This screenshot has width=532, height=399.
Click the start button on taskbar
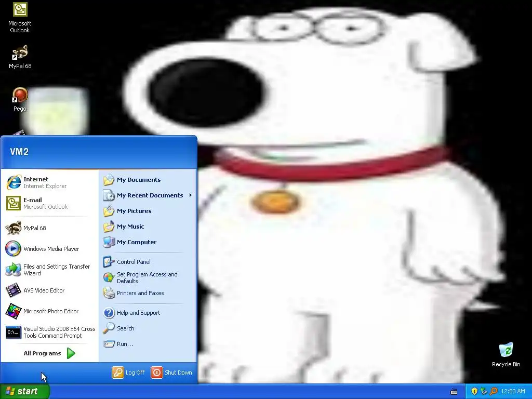click(24, 391)
